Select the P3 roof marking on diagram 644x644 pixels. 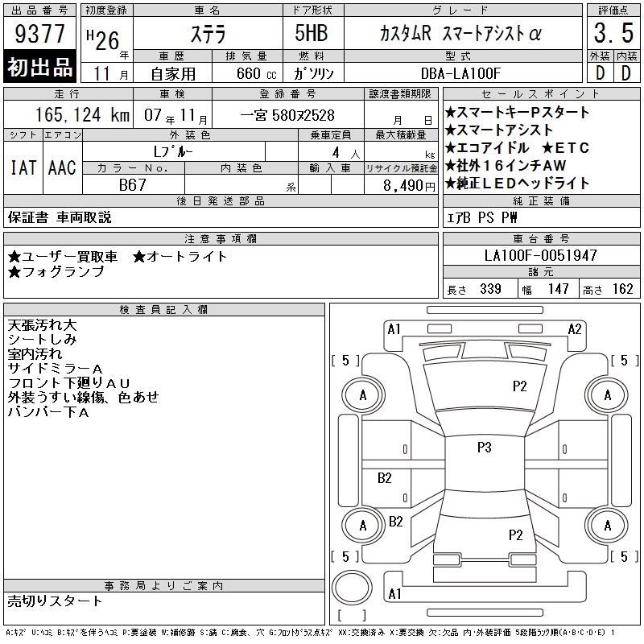485,447
